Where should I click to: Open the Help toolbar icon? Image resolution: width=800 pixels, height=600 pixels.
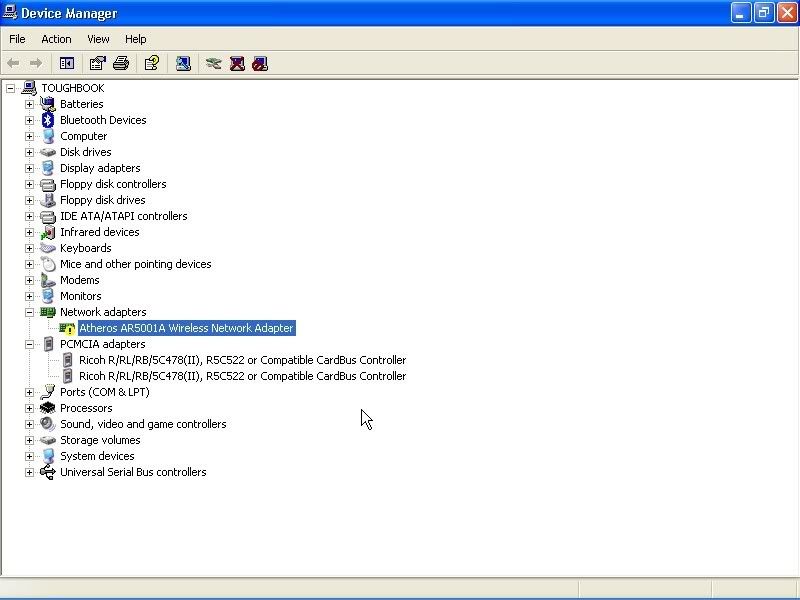(x=152, y=63)
